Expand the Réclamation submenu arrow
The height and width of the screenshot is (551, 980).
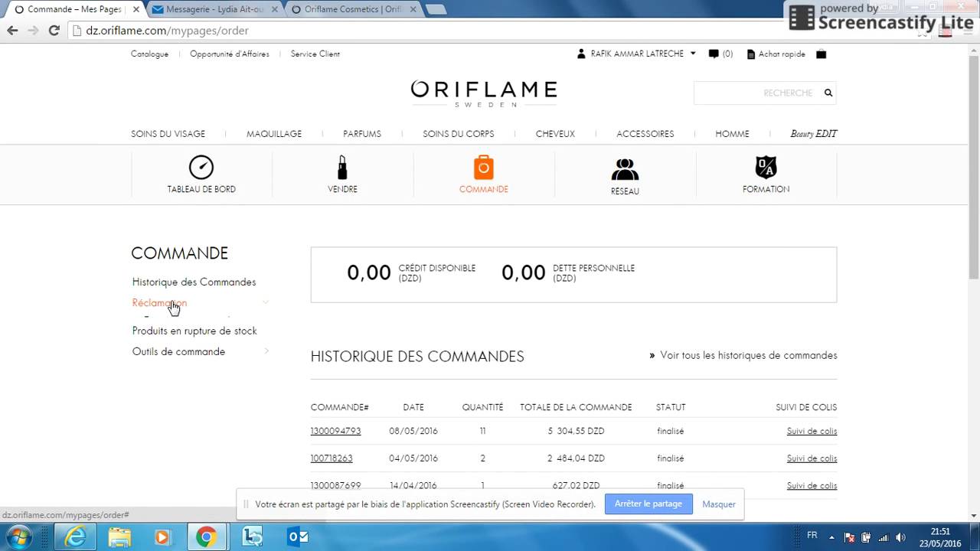pyautogui.click(x=266, y=302)
